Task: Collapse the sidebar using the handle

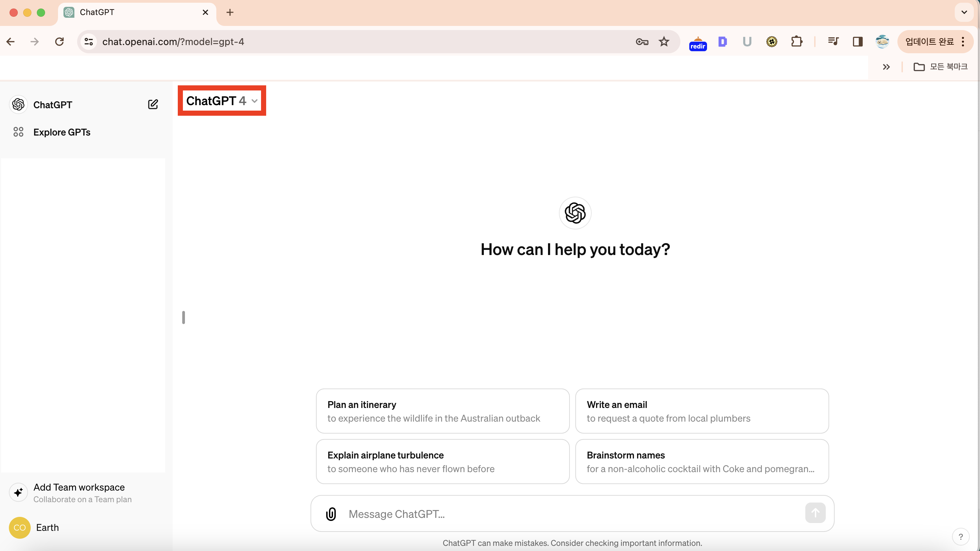Action: coord(183,317)
